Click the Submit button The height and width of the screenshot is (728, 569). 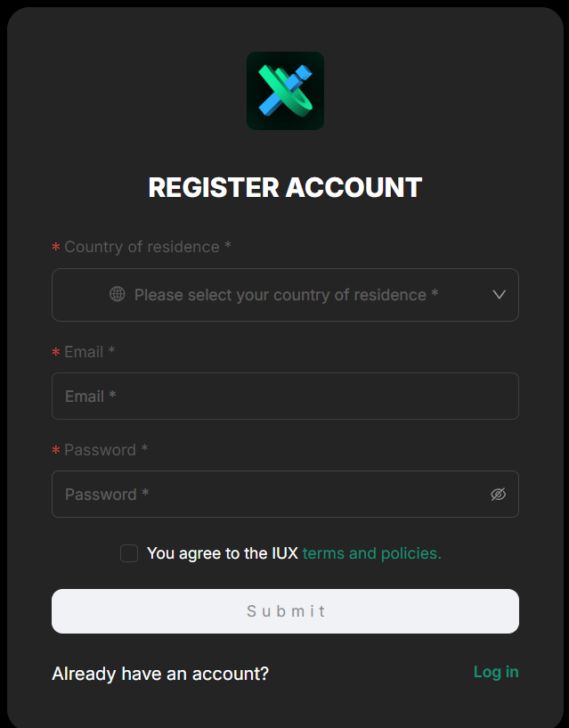click(285, 611)
